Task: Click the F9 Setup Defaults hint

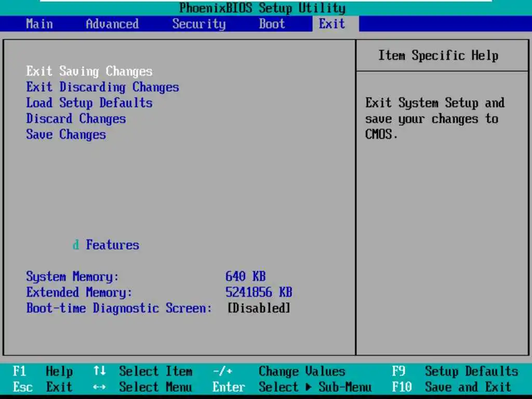Action: pos(455,371)
